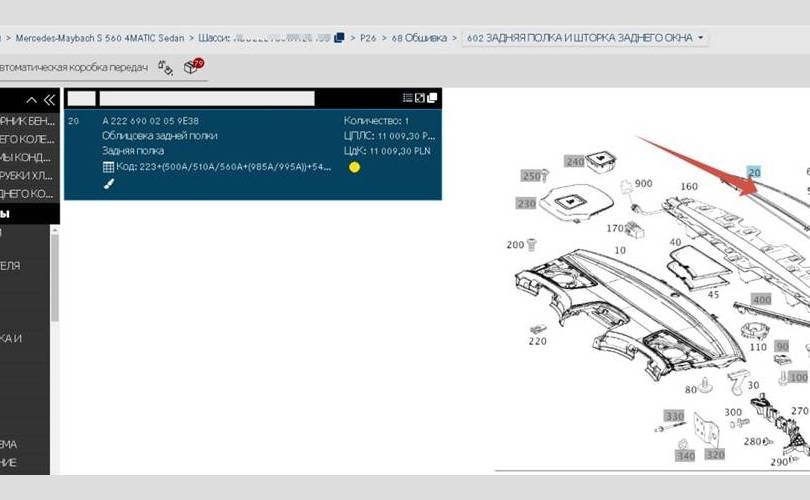
Task: Expand the parts list panel to fullscreen
Action: [x=420, y=98]
